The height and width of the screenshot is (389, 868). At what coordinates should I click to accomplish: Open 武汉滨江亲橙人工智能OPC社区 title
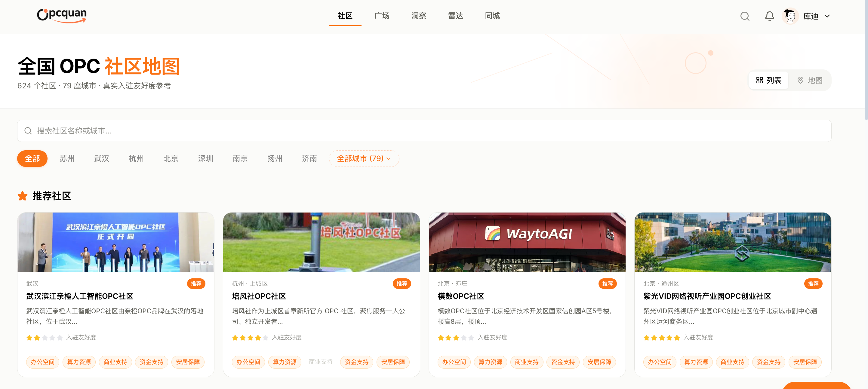[x=80, y=296]
